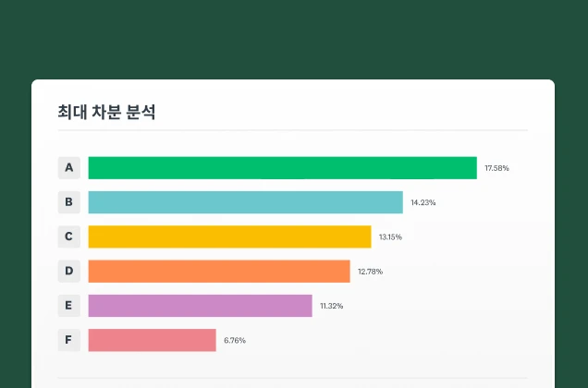The image size is (588, 388).
Task: Select the orange bar for D
Action: point(219,272)
